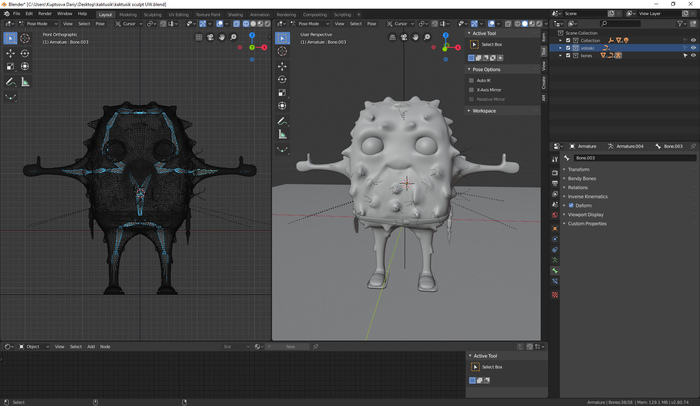Click the Bone.003 name field
Image resolution: width=700 pixels, height=406 pixels.
pyautogui.click(x=620, y=158)
